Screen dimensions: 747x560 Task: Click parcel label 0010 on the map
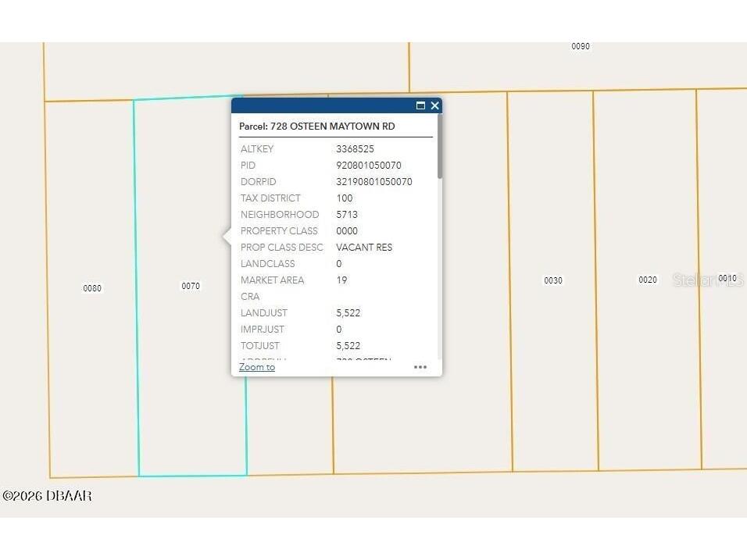pyautogui.click(x=727, y=278)
